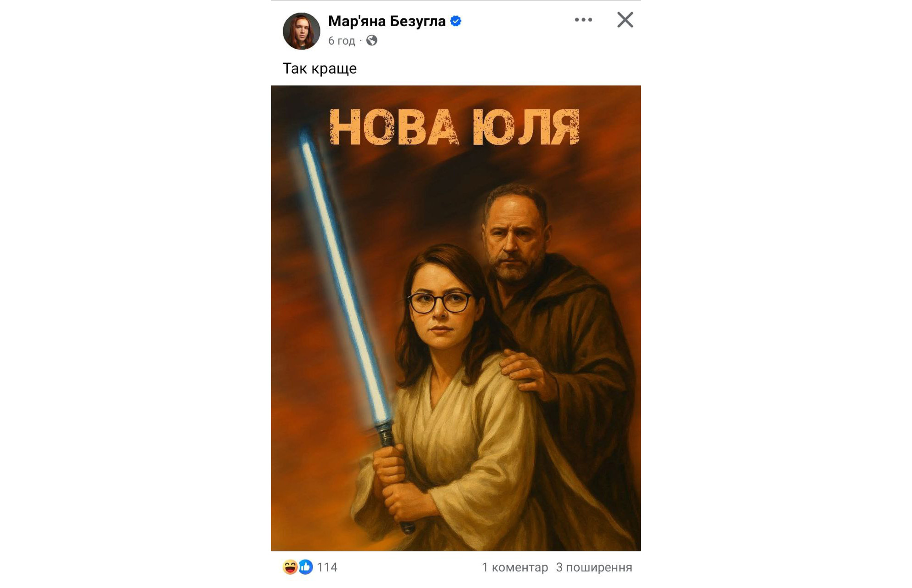Open the post timestamp 6 год
912x588 pixels.
click(x=342, y=41)
